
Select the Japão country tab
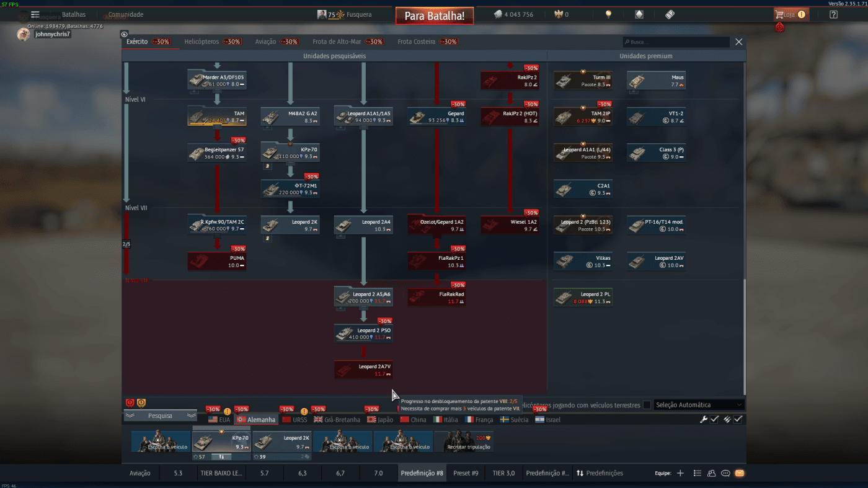380,420
